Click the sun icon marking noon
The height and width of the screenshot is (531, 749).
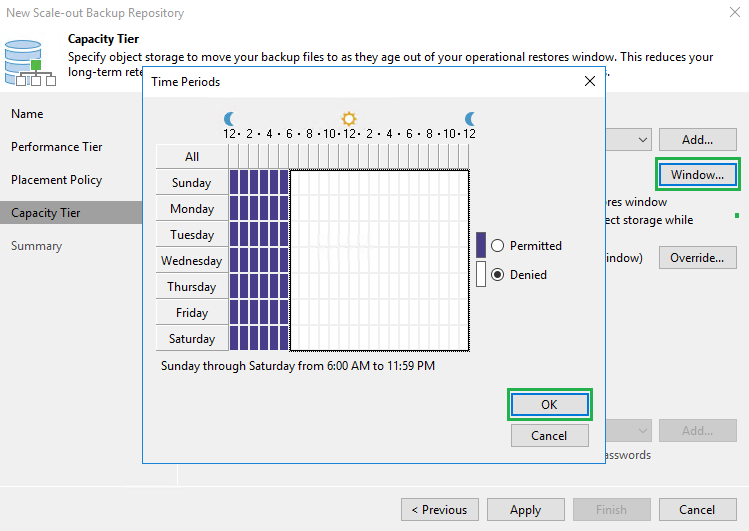(x=349, y=119)
